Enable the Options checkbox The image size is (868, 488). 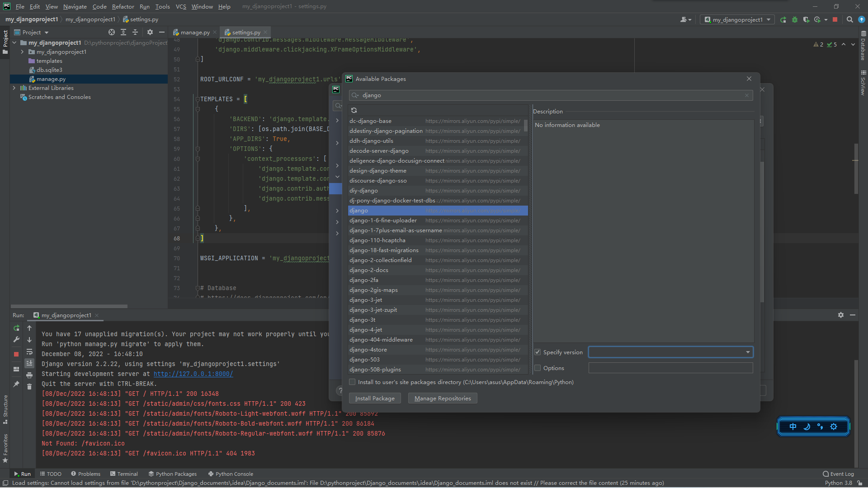[538, 368]
